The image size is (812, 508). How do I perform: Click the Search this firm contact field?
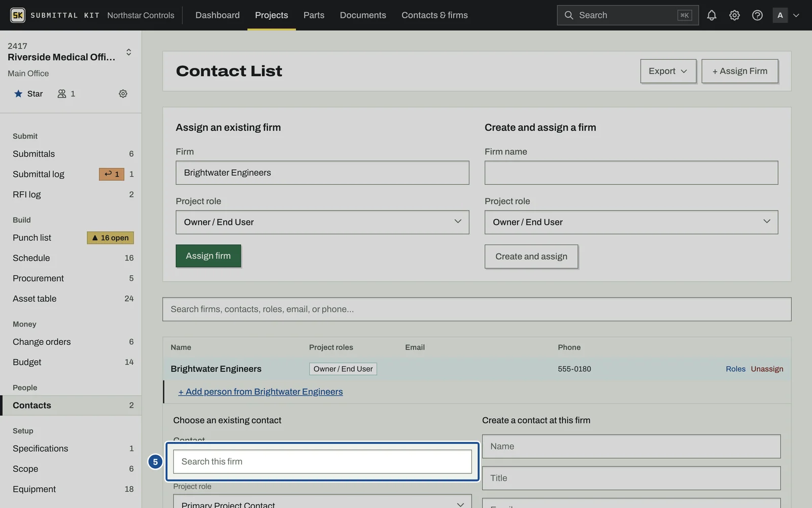click(x=322, y=461)
